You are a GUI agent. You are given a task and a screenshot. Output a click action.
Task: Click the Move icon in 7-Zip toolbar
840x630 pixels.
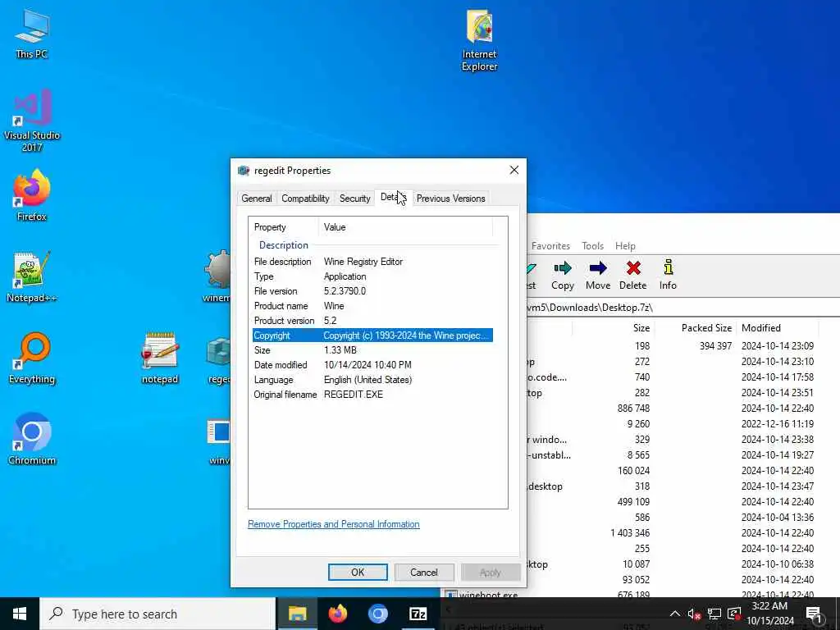(598, 276)
